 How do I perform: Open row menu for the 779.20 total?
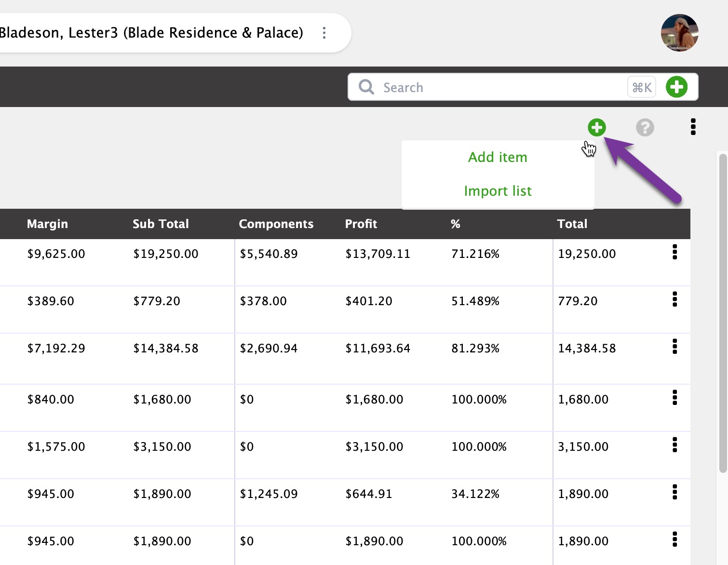674,299
